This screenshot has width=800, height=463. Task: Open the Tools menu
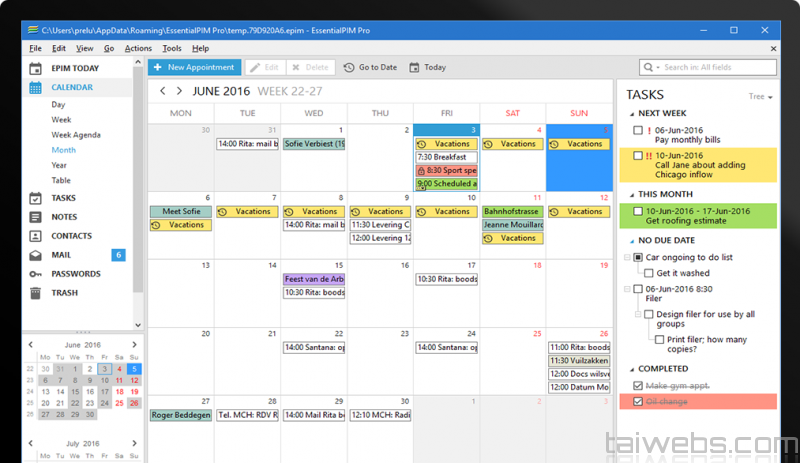(x=172, y=48)
